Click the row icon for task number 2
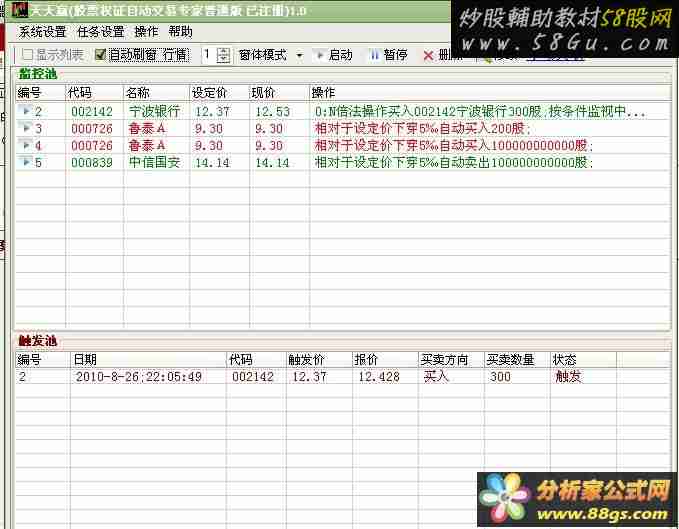 (x=26, y=111)
